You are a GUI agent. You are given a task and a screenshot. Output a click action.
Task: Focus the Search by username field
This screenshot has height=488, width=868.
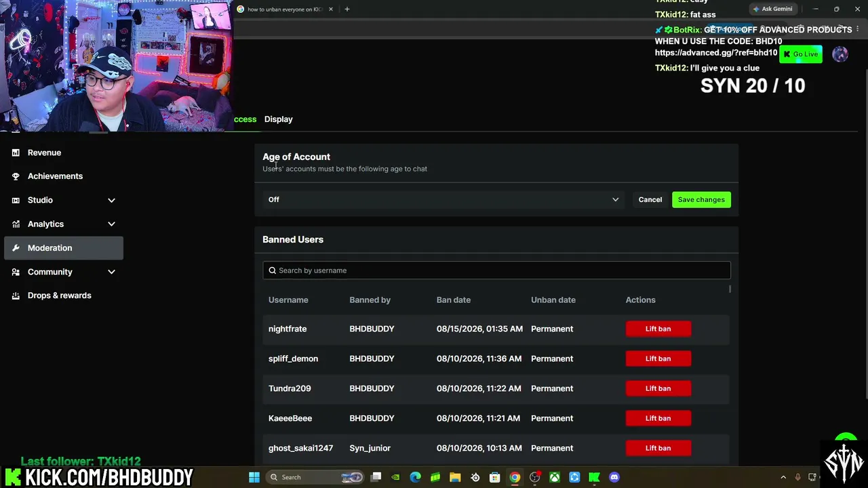496,270
